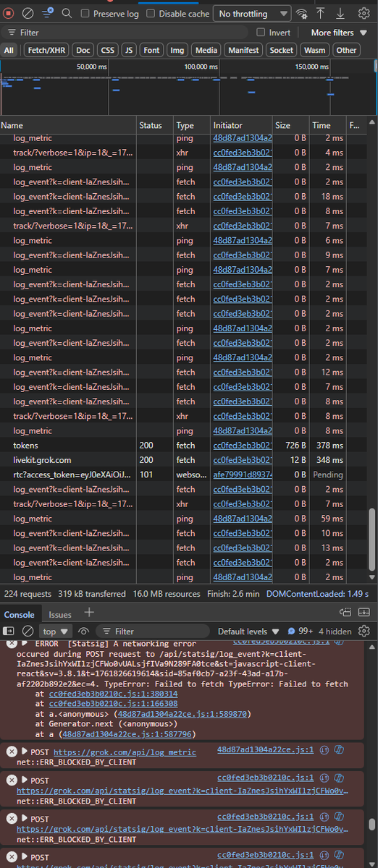The width and height of the screenshot is (378, 868).
Task: Open the network conditions wifi icon
Action: [301, 13]
